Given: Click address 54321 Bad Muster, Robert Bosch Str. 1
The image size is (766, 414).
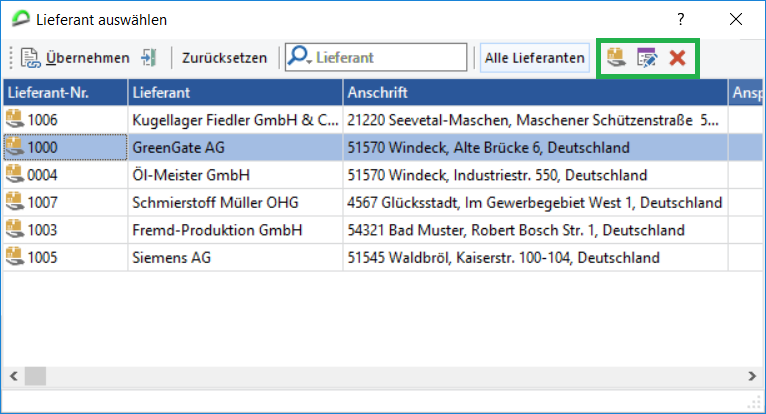Looking at the screenshot, I should pos(516,230).
